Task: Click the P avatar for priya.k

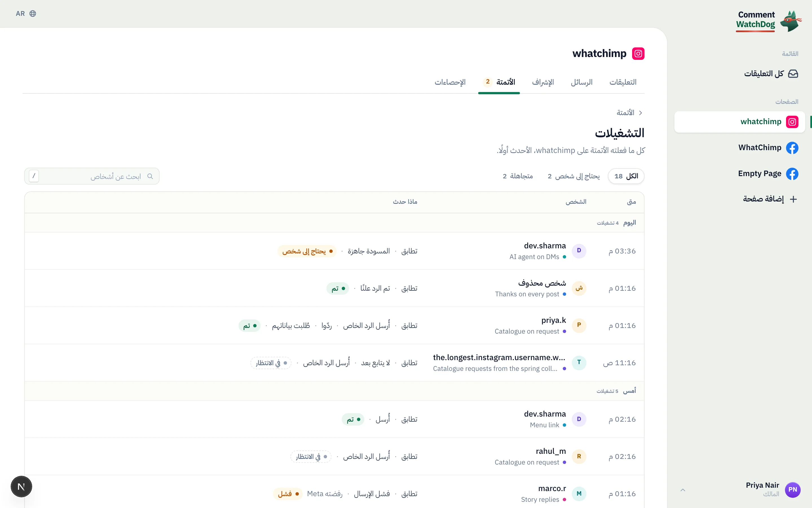Action: (x=579, y=325)
